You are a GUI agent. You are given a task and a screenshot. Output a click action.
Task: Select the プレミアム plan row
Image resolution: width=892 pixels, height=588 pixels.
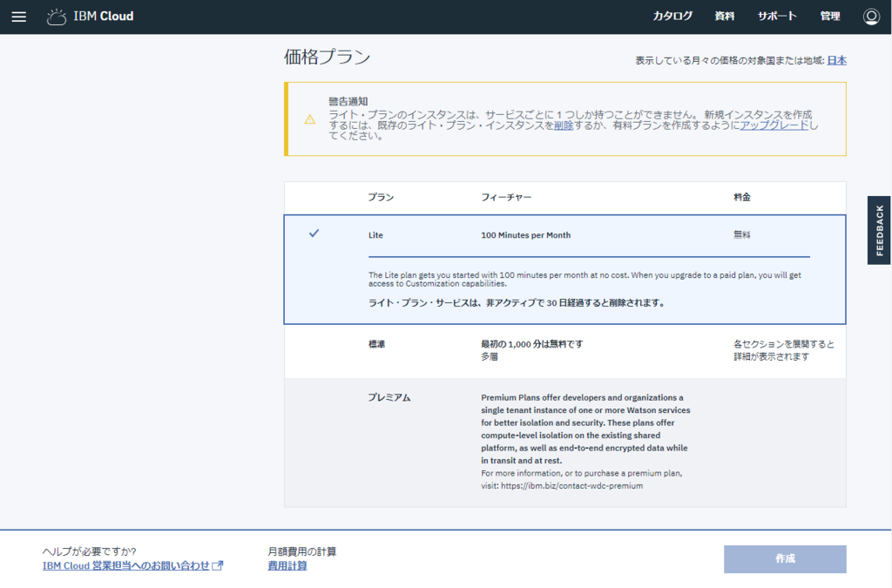pyautogui.click(x=564, y=443)
